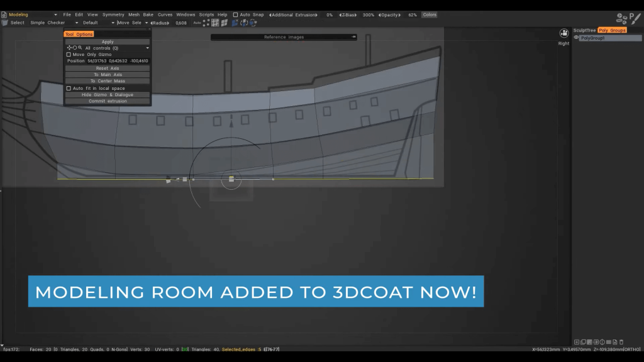Click the arrow-into-box icon in Poly Groups panel

click(x=596, y=342)
